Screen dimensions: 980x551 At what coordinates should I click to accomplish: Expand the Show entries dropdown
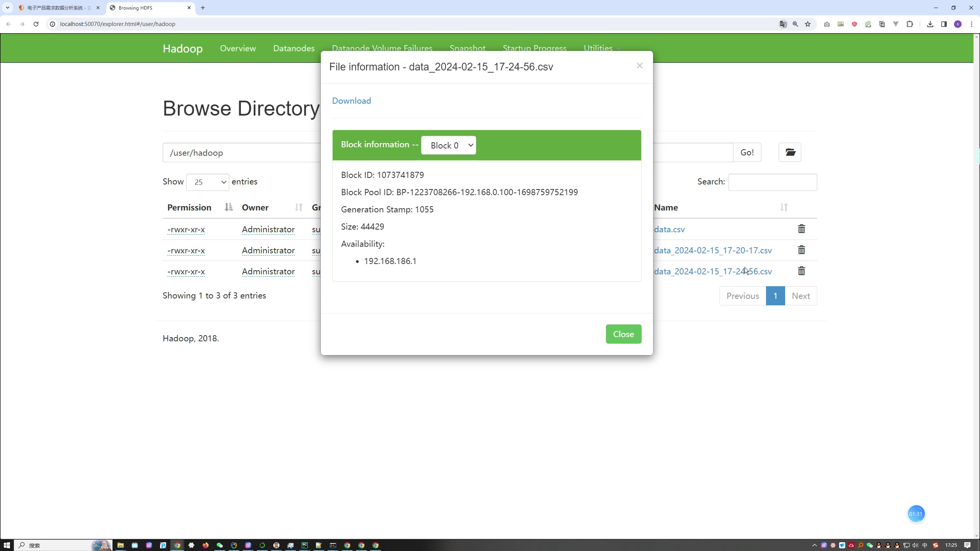[x=207, y=182]
